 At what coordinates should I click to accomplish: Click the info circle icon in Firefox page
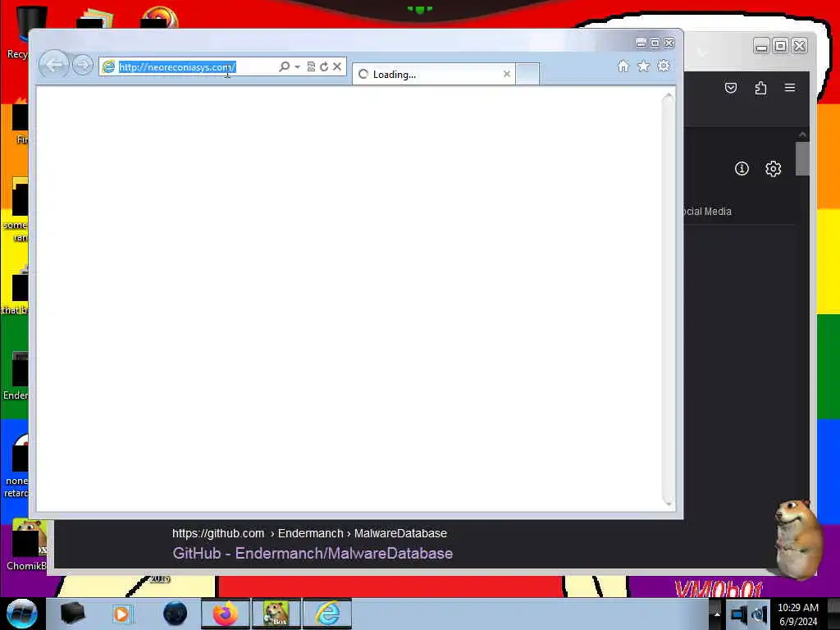pyautogui.click(x=742, y=169)
